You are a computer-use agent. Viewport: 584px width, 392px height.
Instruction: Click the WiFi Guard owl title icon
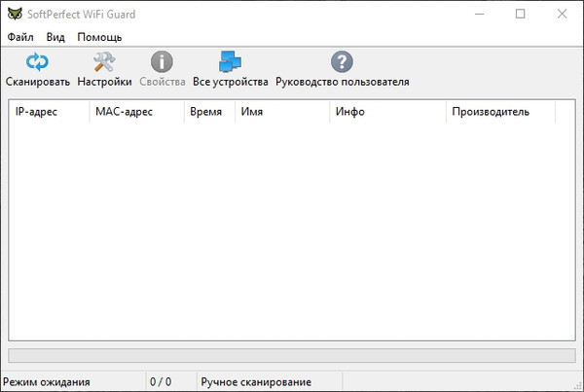click(x=13, y=14)
